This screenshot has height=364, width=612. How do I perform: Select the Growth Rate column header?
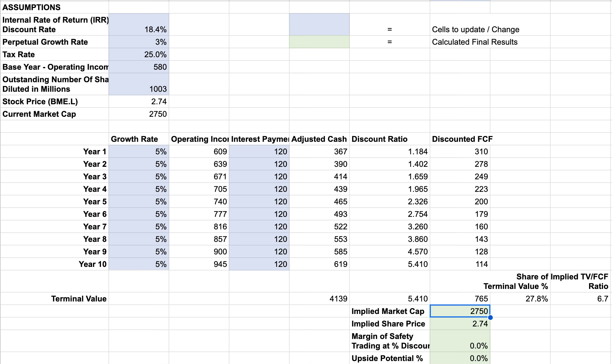coord(139,139)
